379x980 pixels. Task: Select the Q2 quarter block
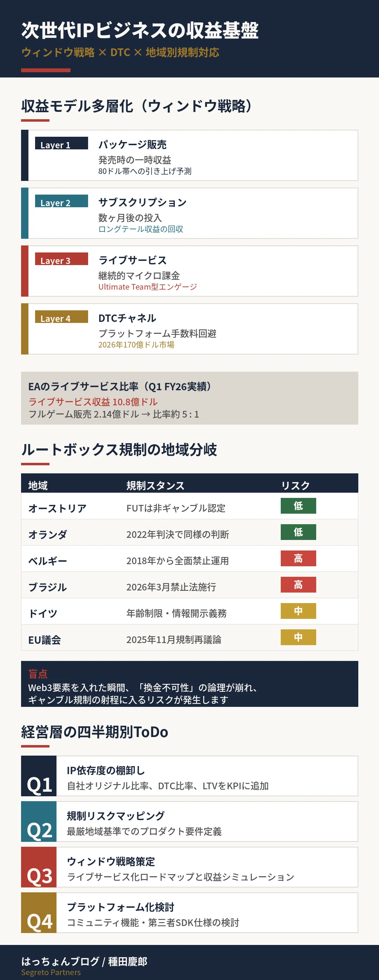39,822
